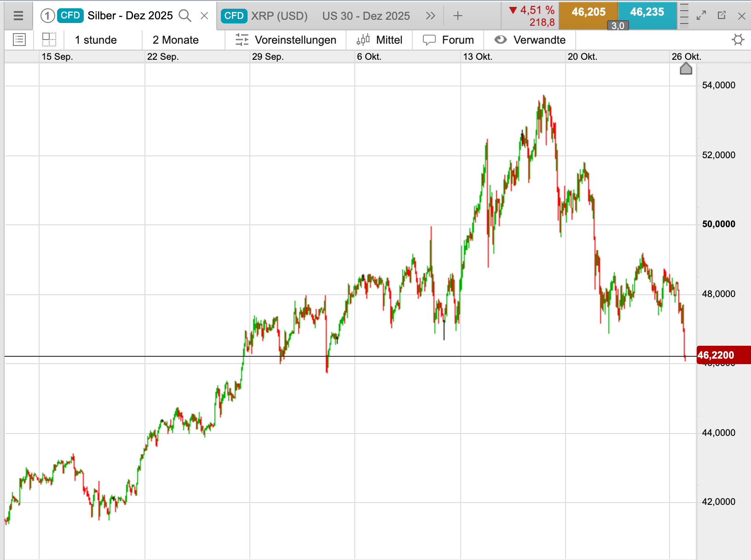Toggle the chart layout grid icon
Viewport: 751px width, 560px height.
click(49, 40)
